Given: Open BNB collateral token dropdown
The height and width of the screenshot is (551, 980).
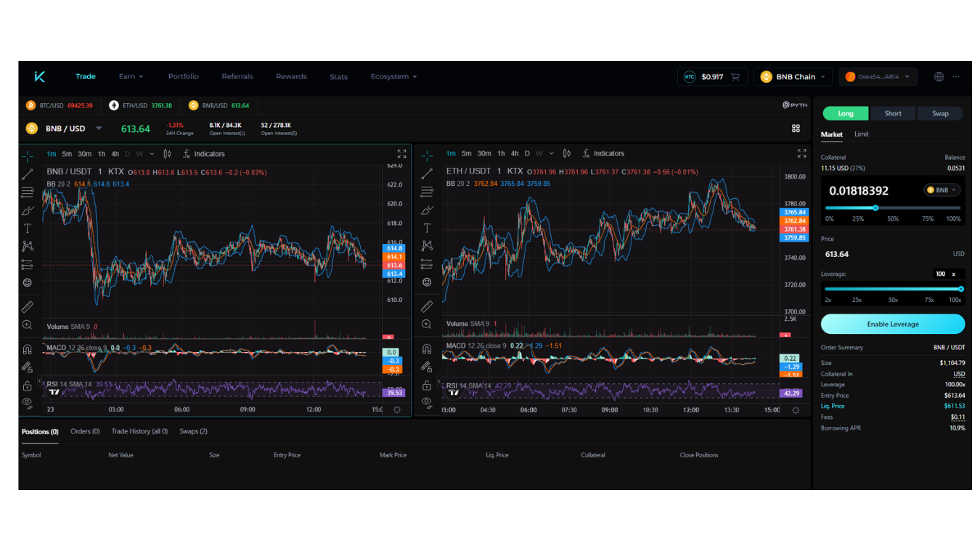Looking at the screenshot, I should [x=942, y=190].
